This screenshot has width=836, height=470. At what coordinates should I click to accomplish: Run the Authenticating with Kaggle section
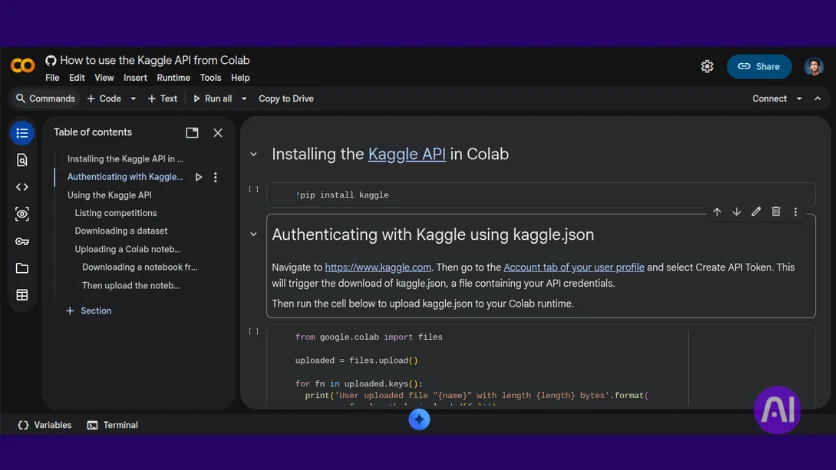198,177
